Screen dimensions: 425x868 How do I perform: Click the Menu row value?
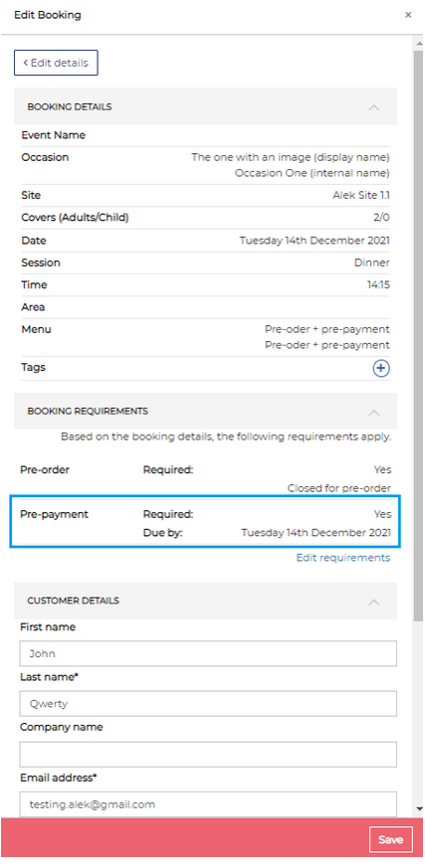326,337
